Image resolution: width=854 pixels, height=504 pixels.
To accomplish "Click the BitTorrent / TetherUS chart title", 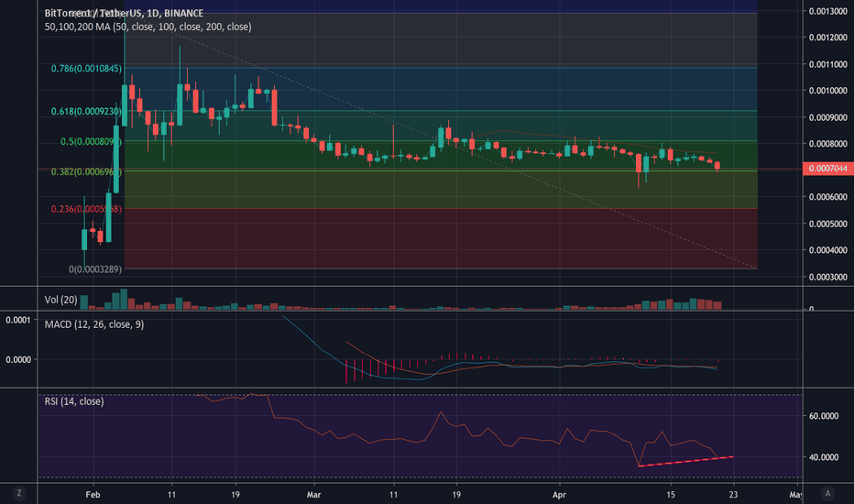I will (124, 13).
